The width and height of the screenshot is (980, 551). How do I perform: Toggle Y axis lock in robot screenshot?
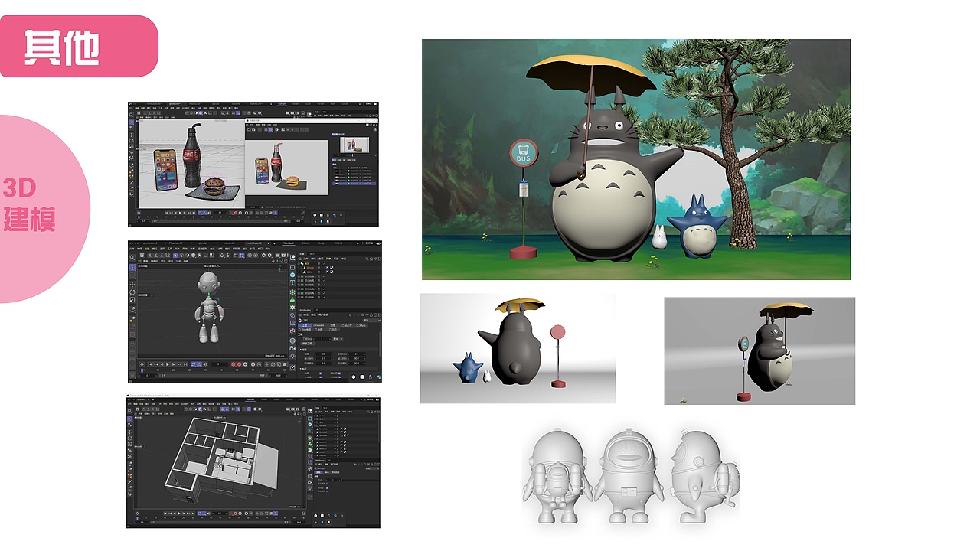(156, 256)
